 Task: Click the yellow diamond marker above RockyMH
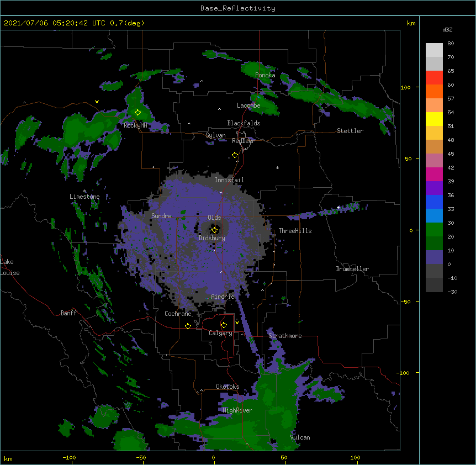pos(137,112)
